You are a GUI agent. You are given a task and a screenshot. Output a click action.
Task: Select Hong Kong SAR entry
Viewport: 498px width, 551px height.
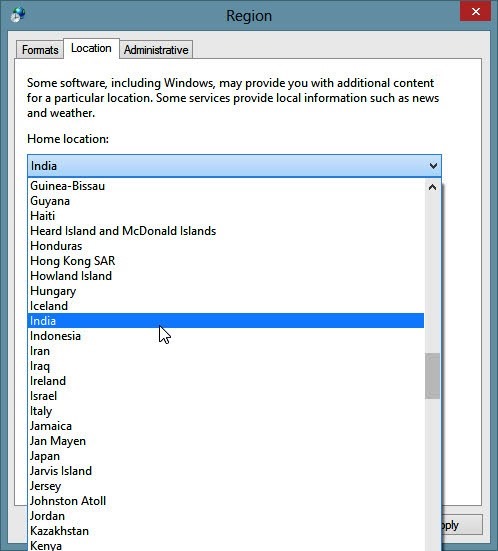226,261
